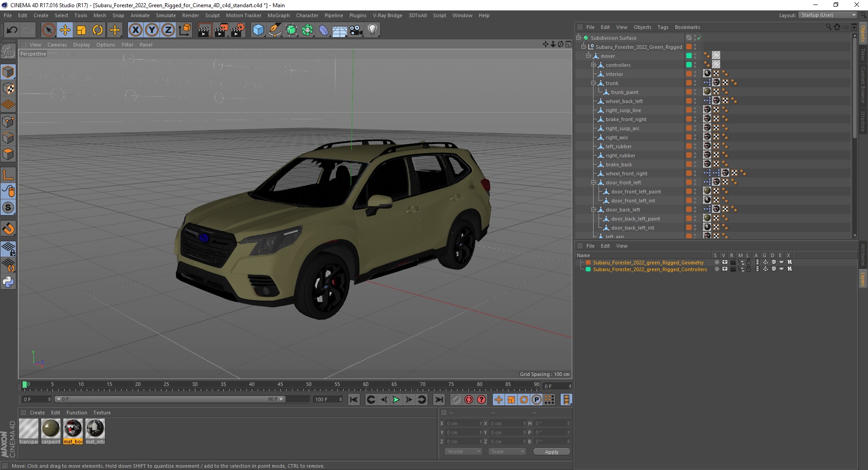Open Edit Render Settings icon
Image resolution: width=868 pixels, height=470 pixels.
tap(238, 30)
